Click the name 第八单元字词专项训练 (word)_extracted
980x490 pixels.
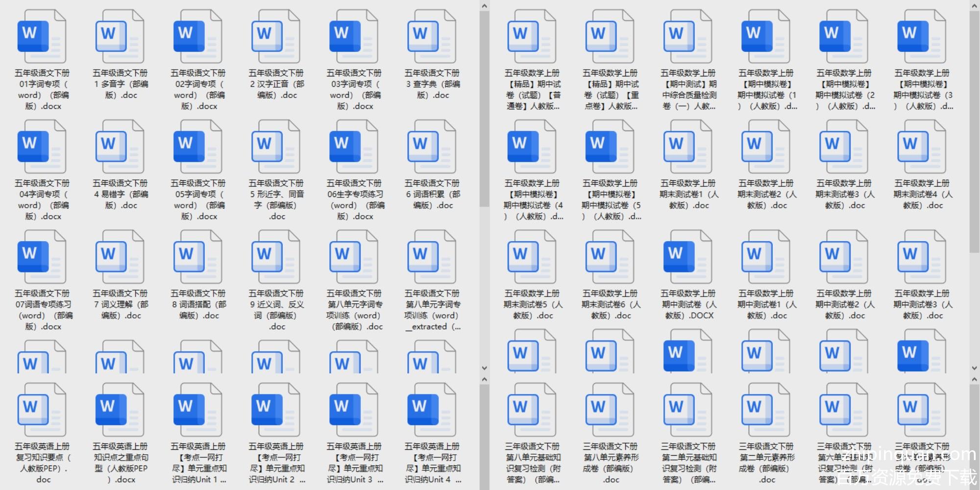coord(432,310)
